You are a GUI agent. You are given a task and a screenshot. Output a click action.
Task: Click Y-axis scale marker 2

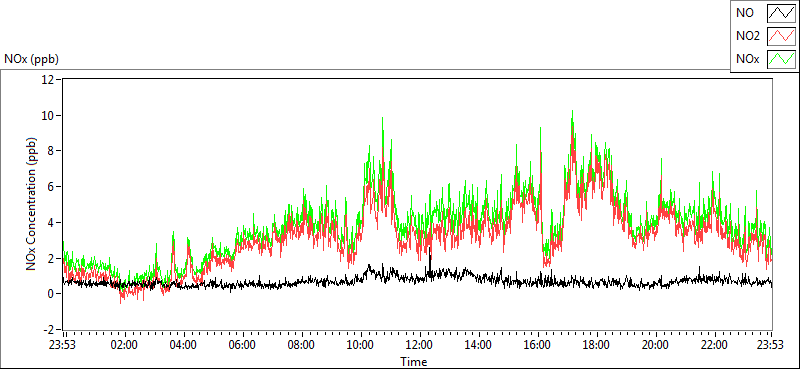tap(52, 258)
